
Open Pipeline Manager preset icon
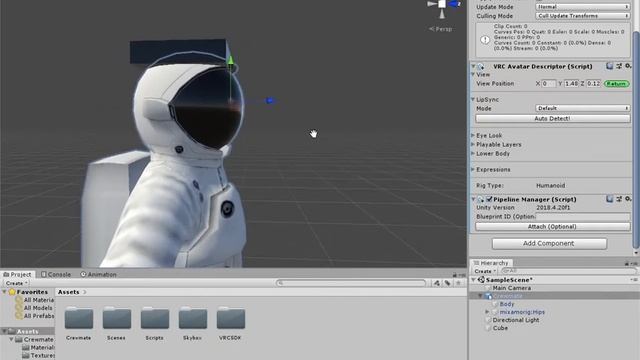coord(619,199)
